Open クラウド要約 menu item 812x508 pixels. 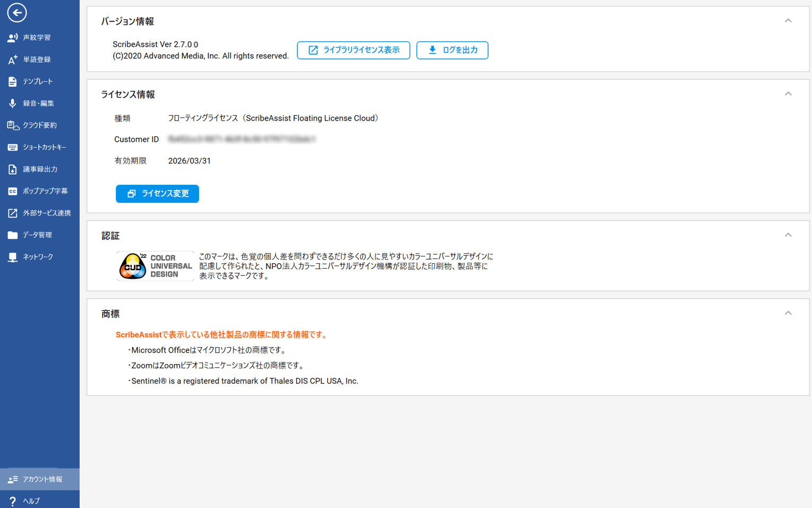tap(39, 125)
